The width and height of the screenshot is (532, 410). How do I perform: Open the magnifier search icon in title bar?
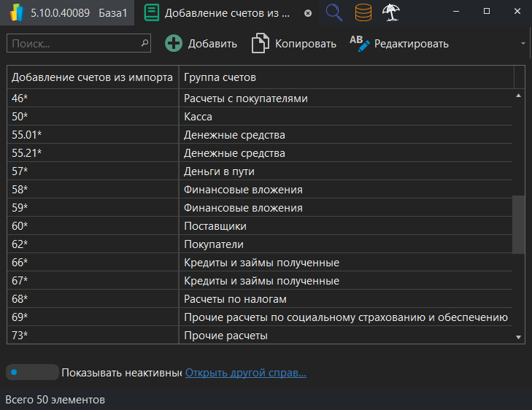tap(334, 12)
